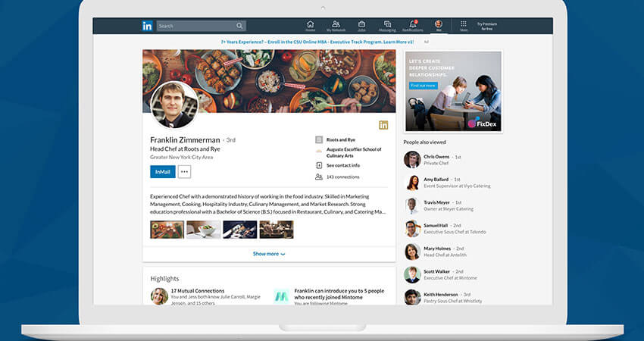The height and width of the screenshot is (341, 644).
Task: Open My Network icon
Action: [x=336, y=23]
